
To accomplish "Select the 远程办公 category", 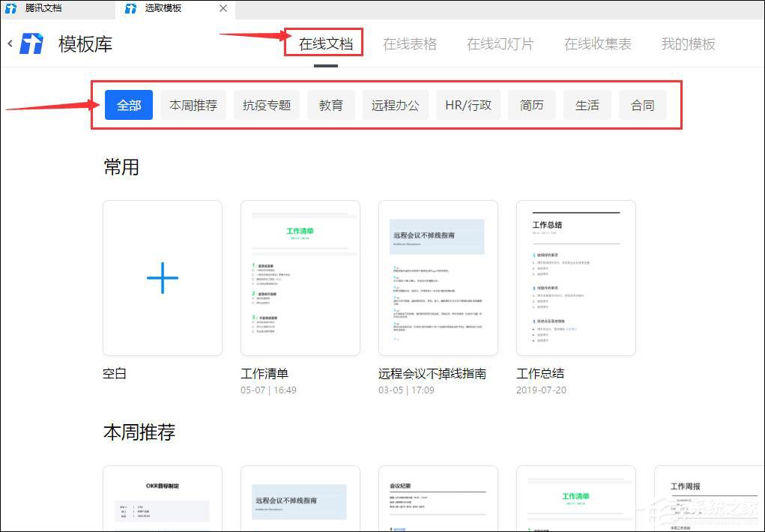I will (395, 105).
